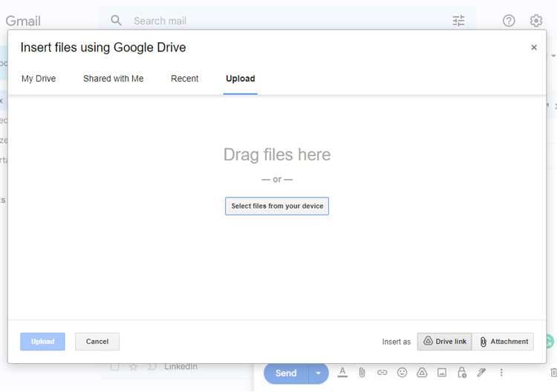Click the insert photo icon

click(x=442, y=373)
